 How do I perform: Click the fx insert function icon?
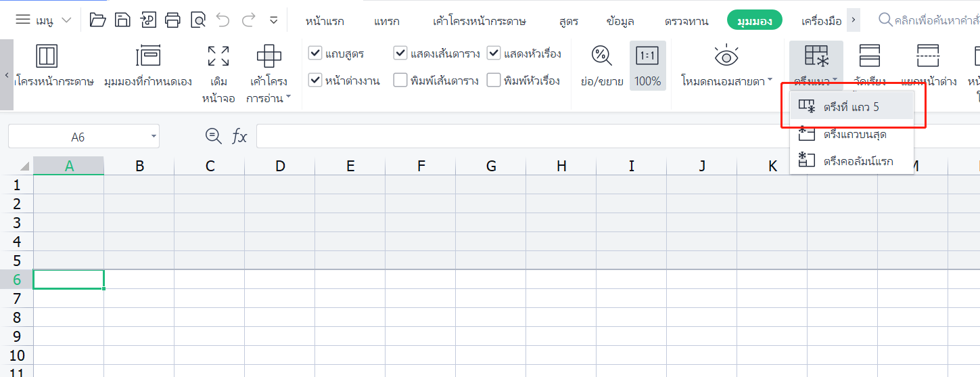pos(239,137)
